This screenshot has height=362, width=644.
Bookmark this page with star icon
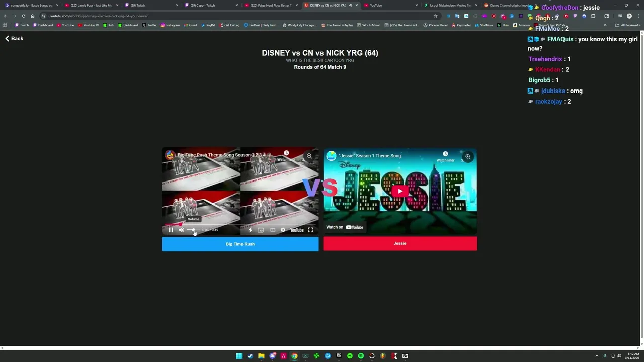[x=436, y=16]
